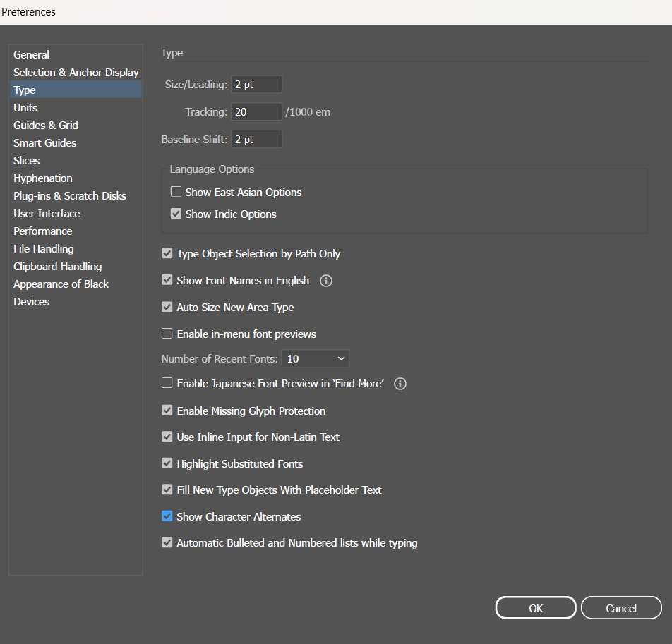Open Number of Recent Fonts dropdown
The image size is (672, 644).
click(x=315, y=358)
